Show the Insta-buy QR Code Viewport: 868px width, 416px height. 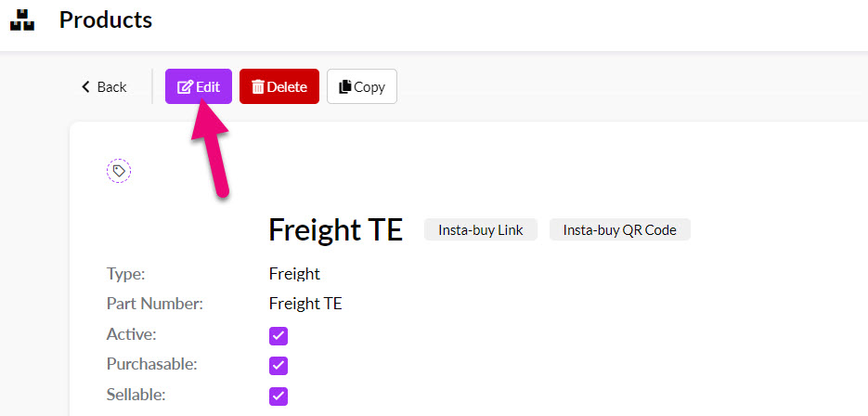(620, 229)
